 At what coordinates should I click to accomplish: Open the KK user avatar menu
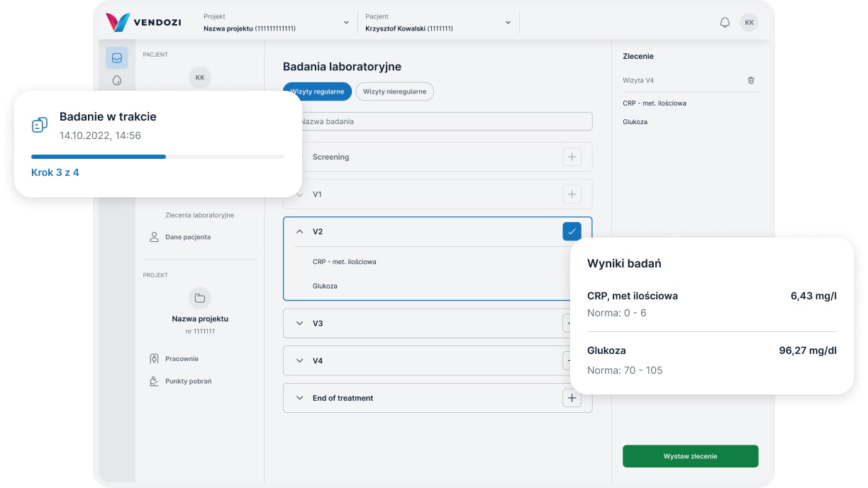749,23
